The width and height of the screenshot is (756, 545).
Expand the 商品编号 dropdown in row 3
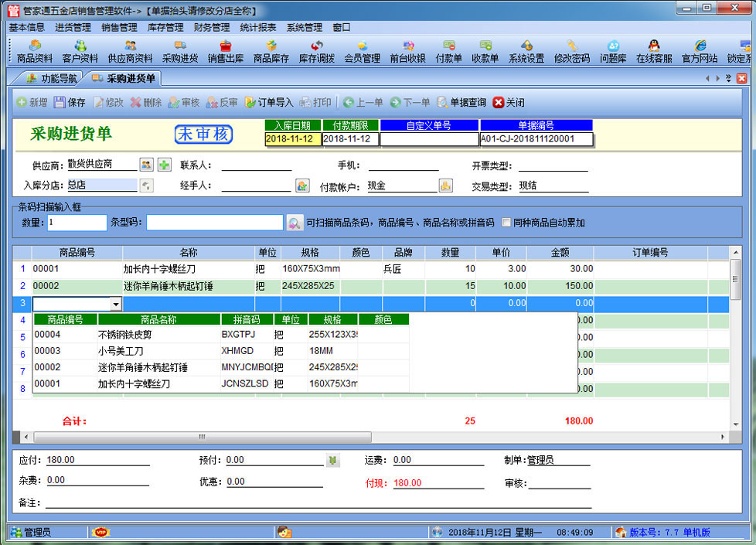pos(116,304)
